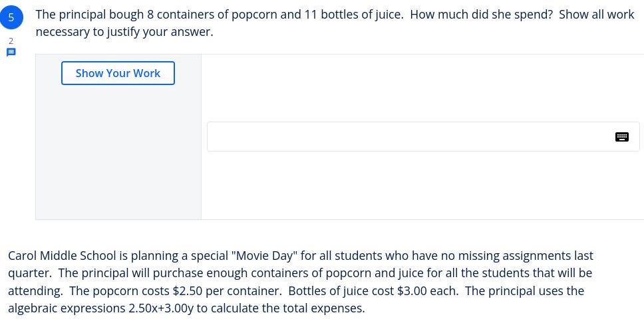Click the blank area below the answer box
The height and width of the screenshot is (327, 644).
coord(419,186)
